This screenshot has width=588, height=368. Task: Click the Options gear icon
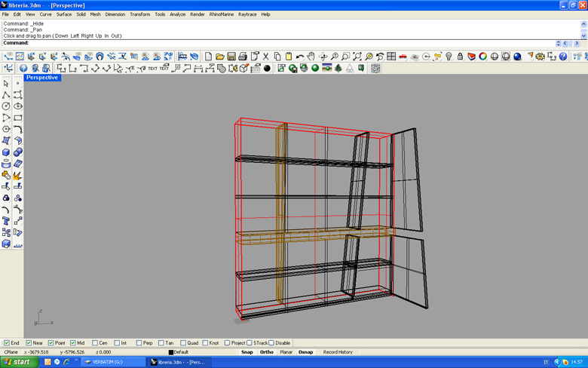click(x=540, y=57)
